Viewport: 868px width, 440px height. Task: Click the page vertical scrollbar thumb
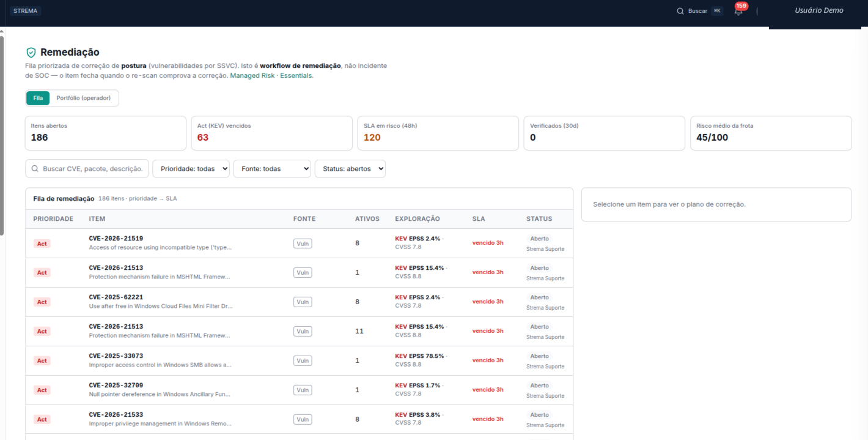pos(2,135)
